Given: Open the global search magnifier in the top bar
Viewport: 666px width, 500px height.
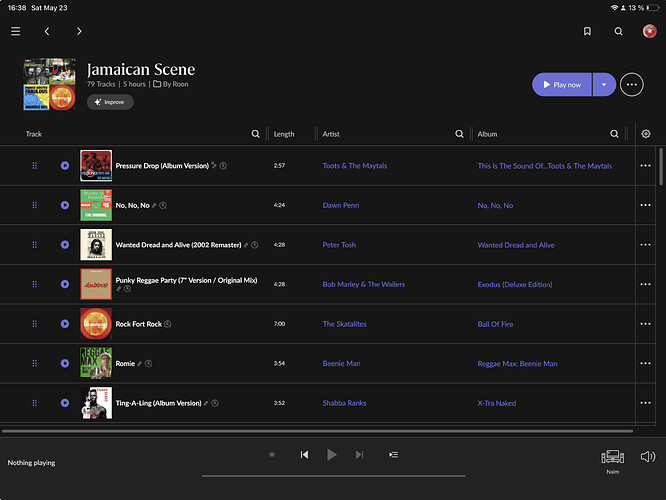Looking at the screenshot, I should pyautogui.click(x=618, y=31).
